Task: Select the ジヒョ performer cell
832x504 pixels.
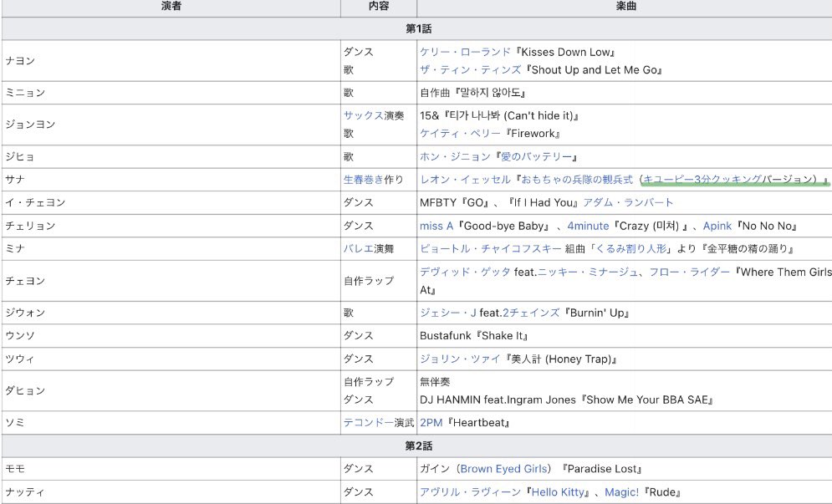Action: (x=171, y=156)
